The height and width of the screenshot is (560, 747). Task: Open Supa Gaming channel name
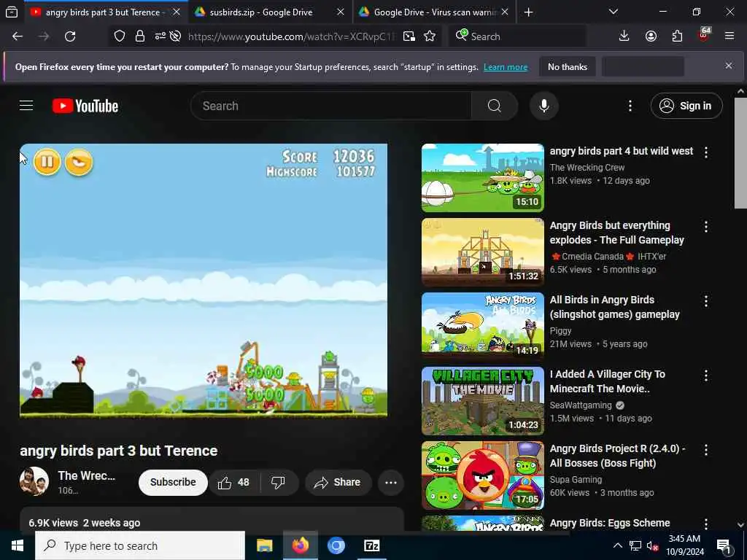(576, 480)
